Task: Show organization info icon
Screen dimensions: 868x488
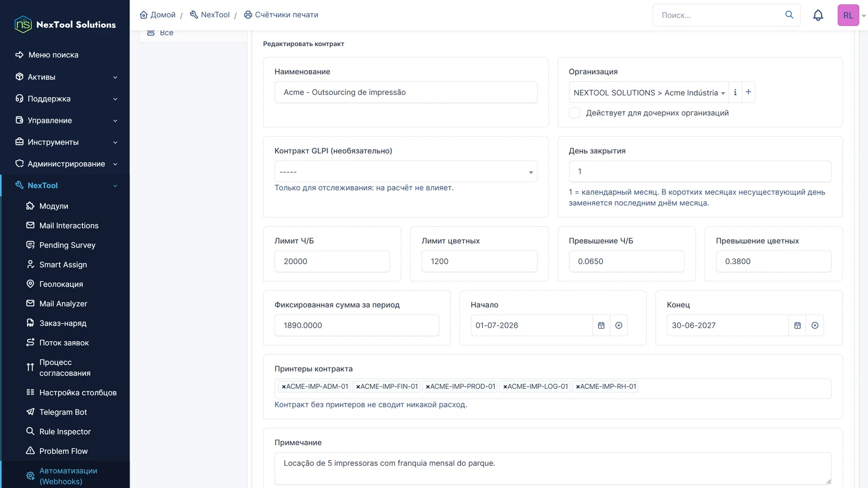Action: click(x=735, y=92)
